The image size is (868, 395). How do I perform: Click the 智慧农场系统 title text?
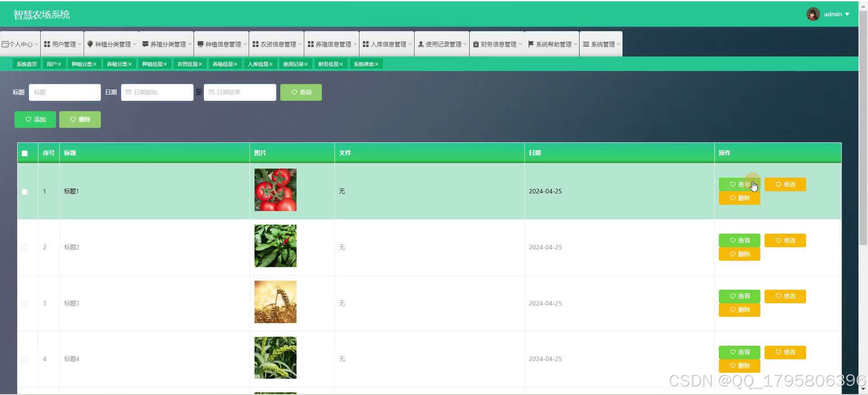pyautogui.click(x=42, y=14)
